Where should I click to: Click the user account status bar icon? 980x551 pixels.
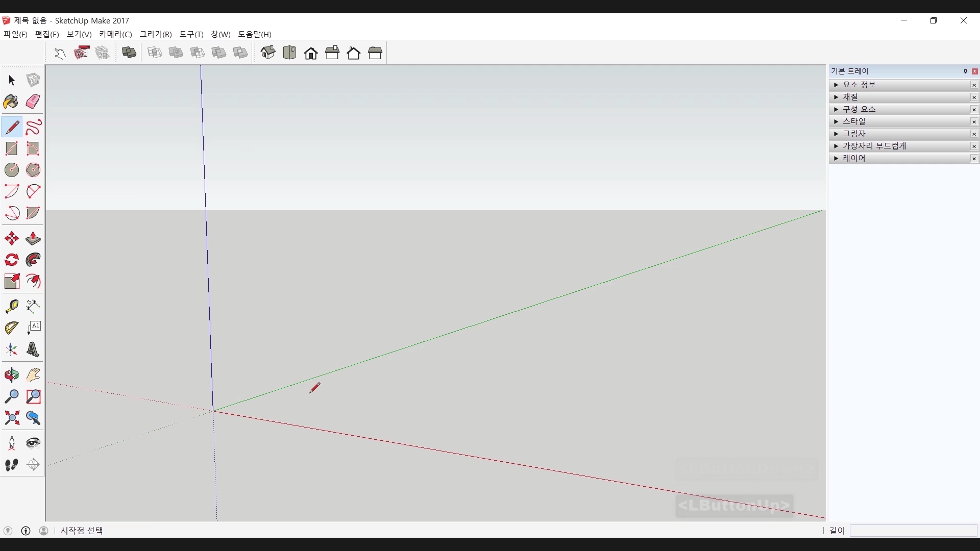[44, 531]
